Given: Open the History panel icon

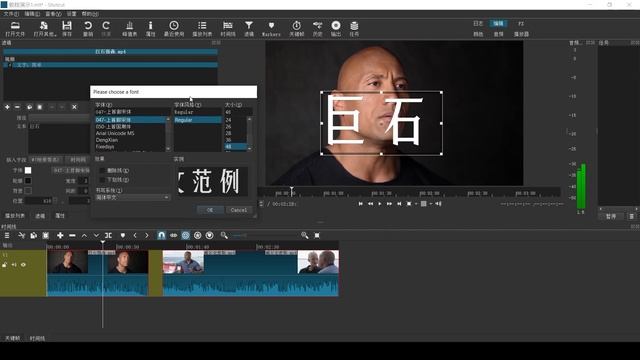Looking at the screenshot, I should 318,29.
